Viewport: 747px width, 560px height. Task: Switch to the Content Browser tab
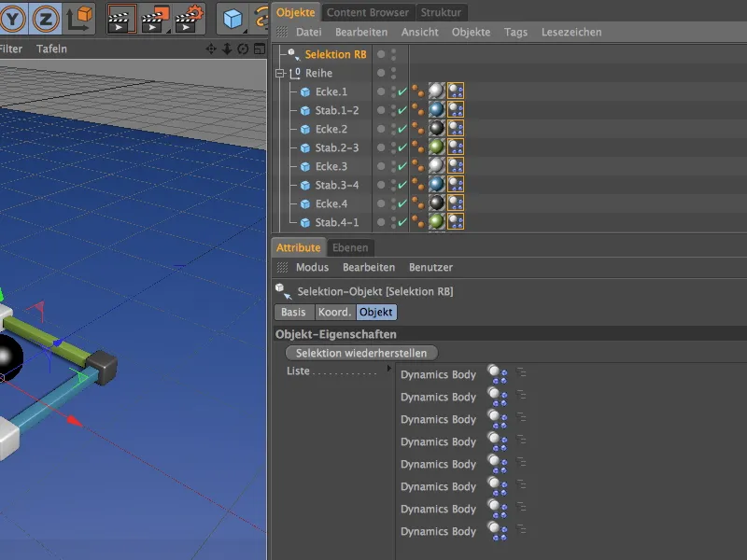tap(367, 12)
